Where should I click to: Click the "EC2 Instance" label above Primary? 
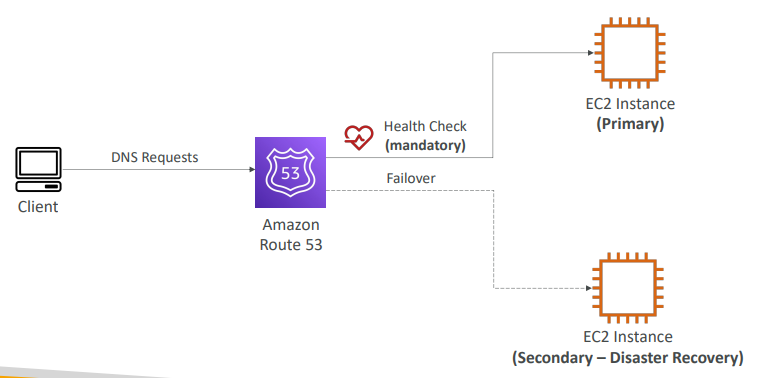tap(630, 104)
